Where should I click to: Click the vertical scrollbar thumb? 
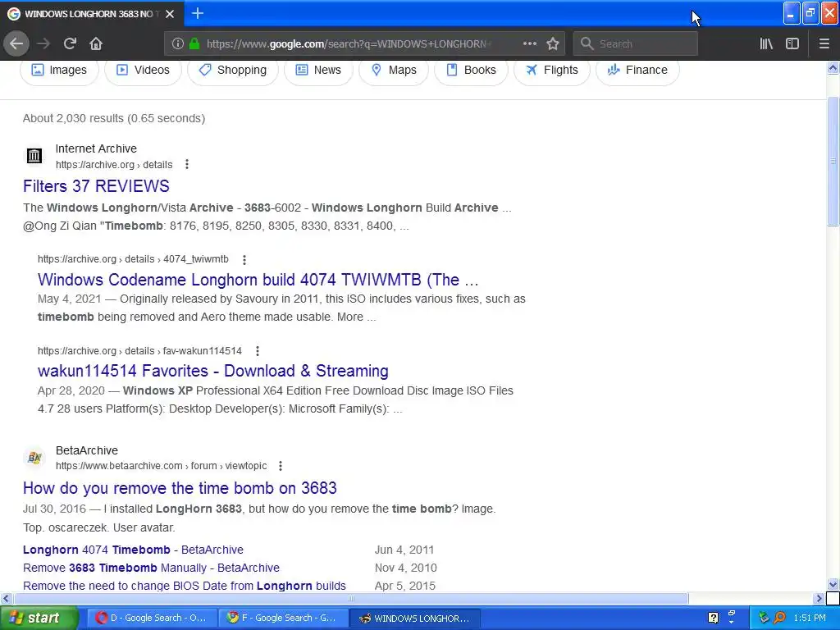pyautogui.click(x=833, y=161)
